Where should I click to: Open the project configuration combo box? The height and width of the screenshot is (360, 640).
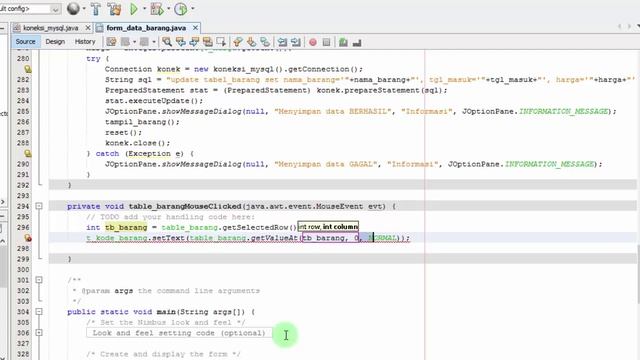click(x=30, y=9)
